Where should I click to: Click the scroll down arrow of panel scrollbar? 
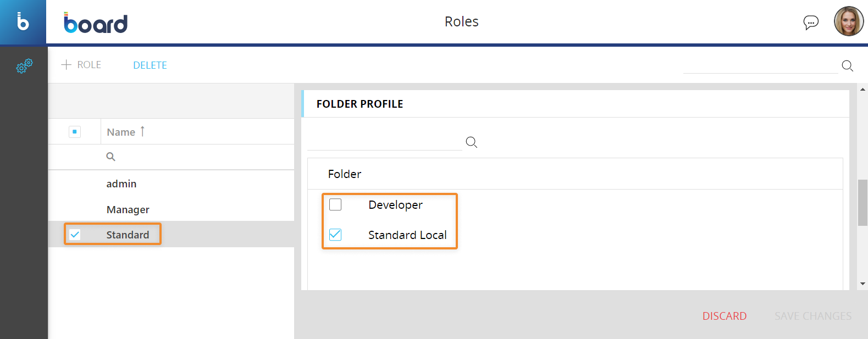click(863, 284)
